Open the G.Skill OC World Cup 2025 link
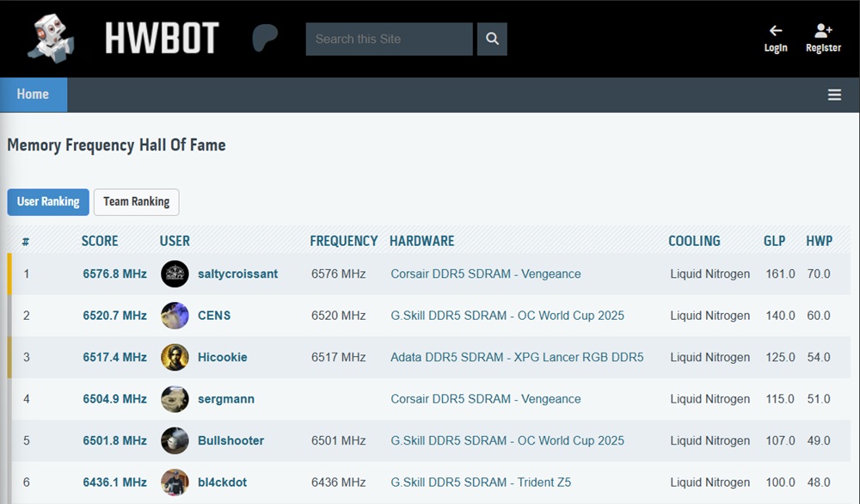860x504 pixels. pos(507,316)
